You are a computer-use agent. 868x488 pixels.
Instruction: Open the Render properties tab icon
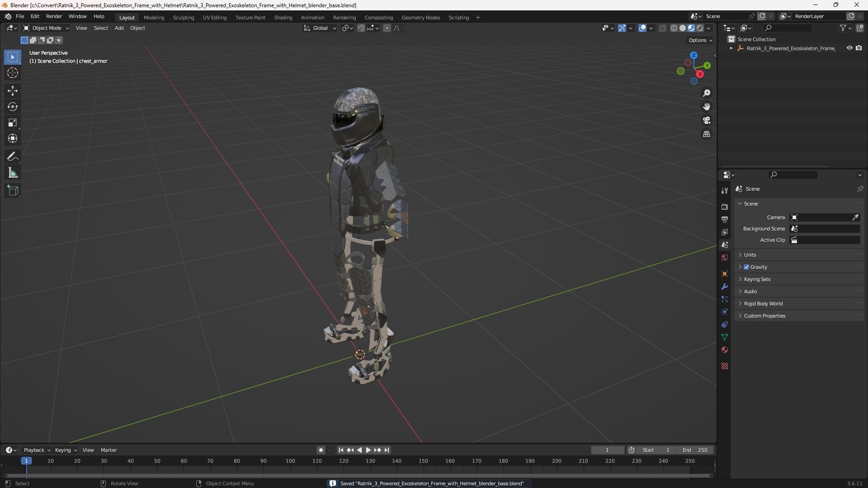coord(725,206)
